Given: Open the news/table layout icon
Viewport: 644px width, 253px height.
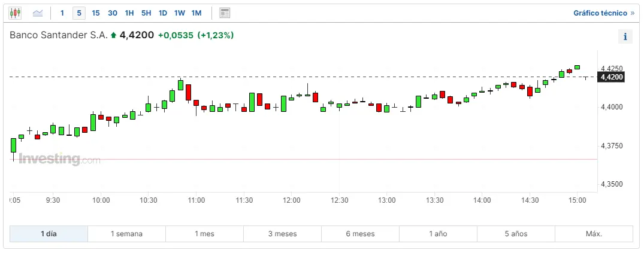Looking at the screenshot, I should (225, 13).
